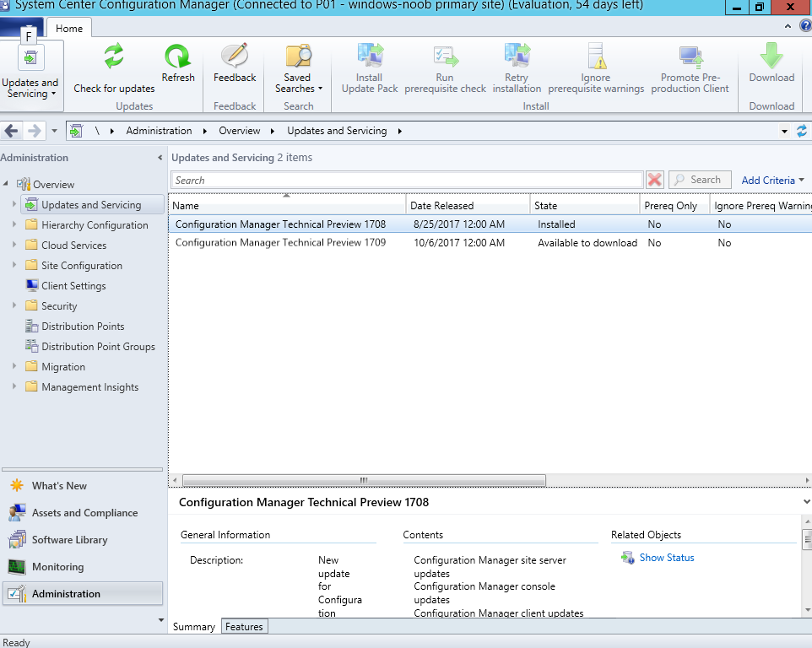The height and width of the screenshot is (648, 812).
Task: Clear the search with red X
Action: [654, 180]
